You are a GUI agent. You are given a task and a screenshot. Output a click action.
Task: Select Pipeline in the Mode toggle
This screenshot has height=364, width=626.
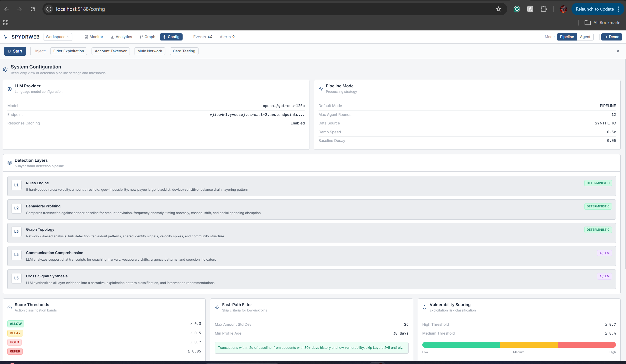pos(567,37)
